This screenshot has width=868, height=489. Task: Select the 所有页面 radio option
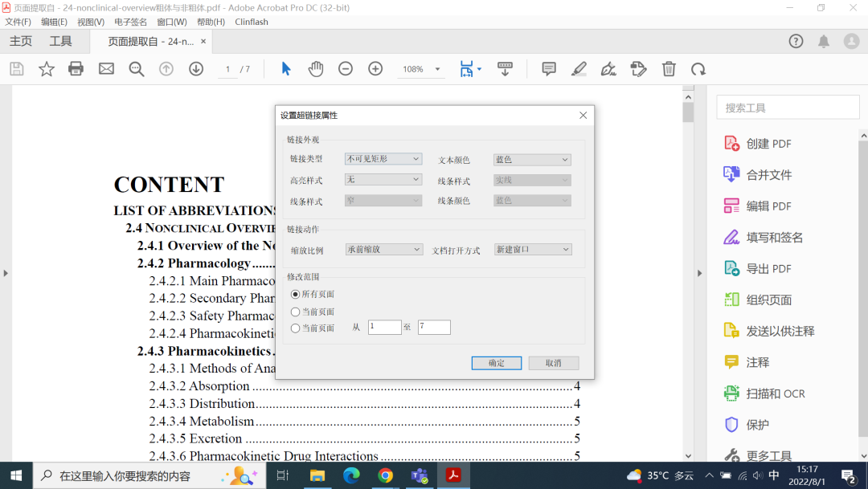[297, 295]
